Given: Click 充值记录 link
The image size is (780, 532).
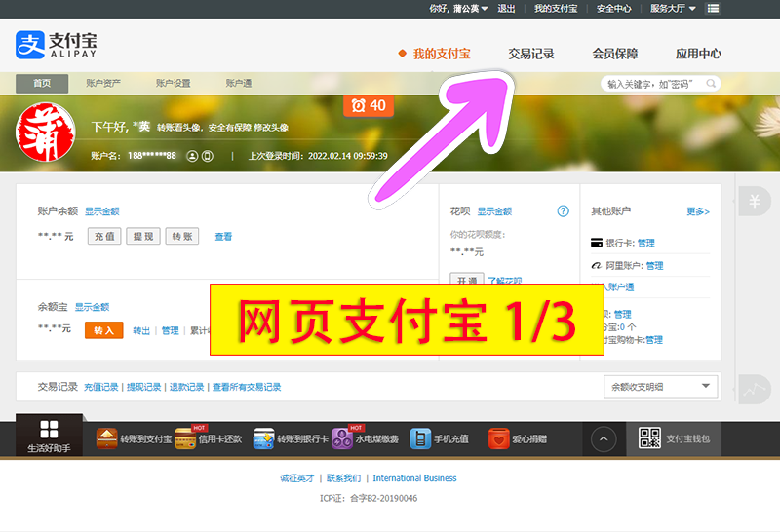Looking at the screenshot, I should click(101, 387).
